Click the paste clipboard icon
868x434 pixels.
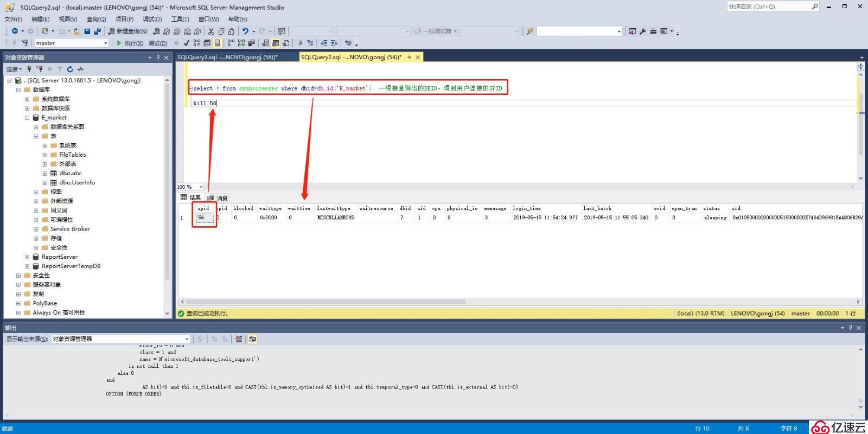coord(231,31)
